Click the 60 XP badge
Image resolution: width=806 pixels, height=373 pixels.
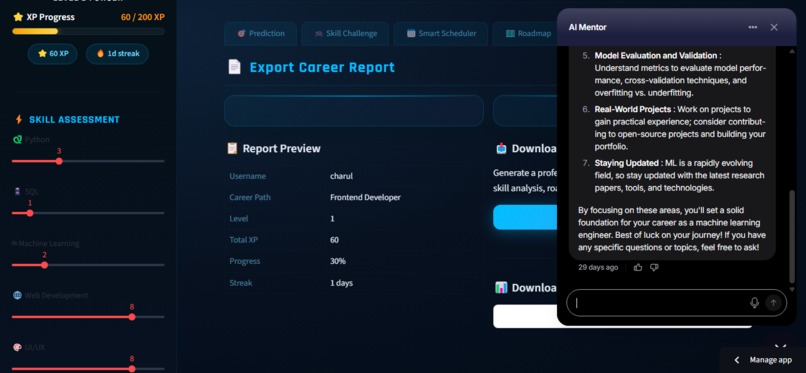click(x=52, y=53)
